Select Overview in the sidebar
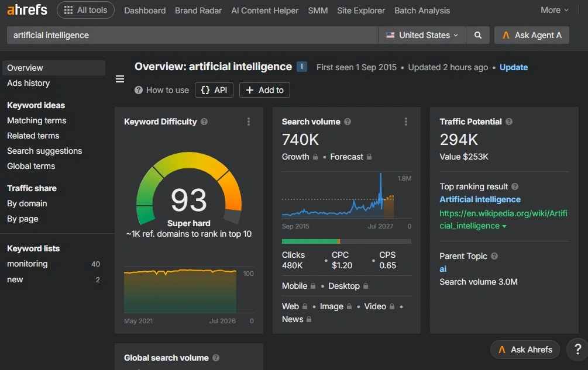 [x=54, y=68]
